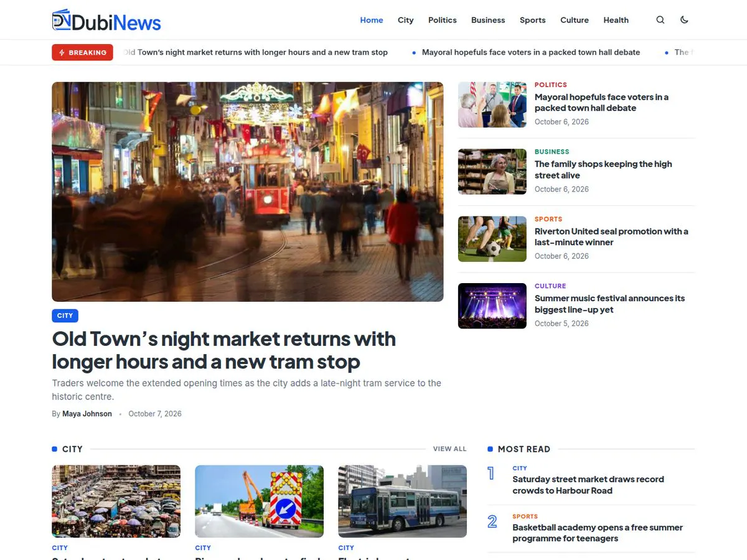Screen dimensions: 747x560
Task: Open the blue city bus thumbnail
Action: tap(403, 502)
